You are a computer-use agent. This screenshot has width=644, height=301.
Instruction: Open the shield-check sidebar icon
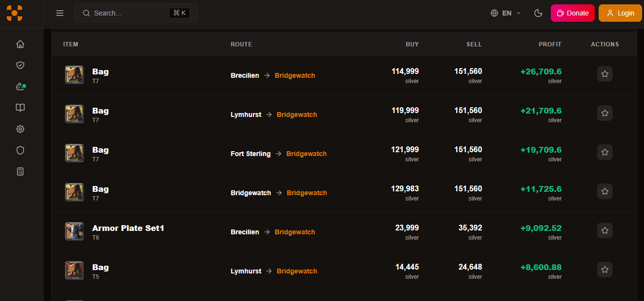[20, 65]
